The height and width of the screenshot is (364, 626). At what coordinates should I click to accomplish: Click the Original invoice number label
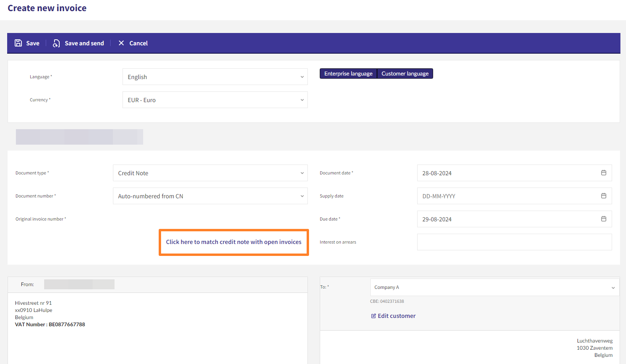pyautogui.click(x=41, y=219)
